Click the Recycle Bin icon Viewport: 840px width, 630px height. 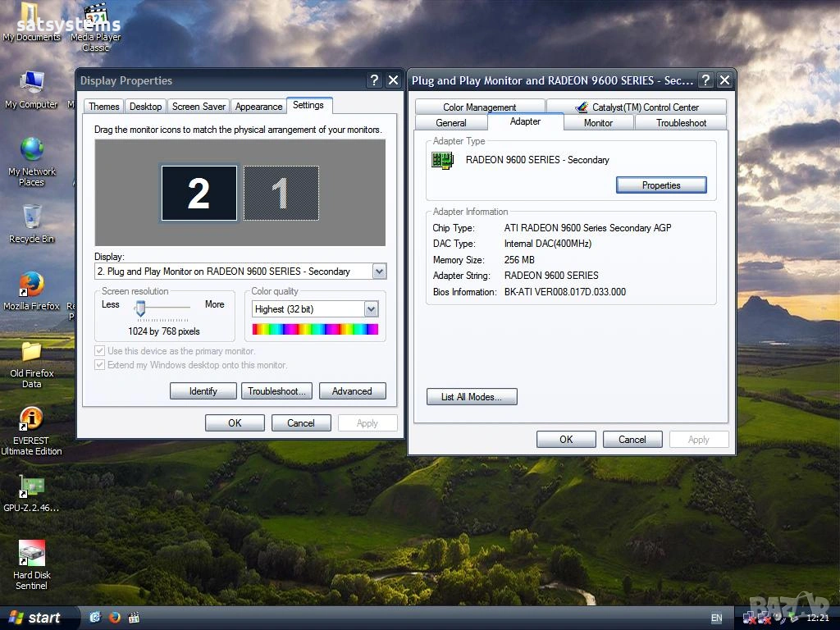pos(31,218)
